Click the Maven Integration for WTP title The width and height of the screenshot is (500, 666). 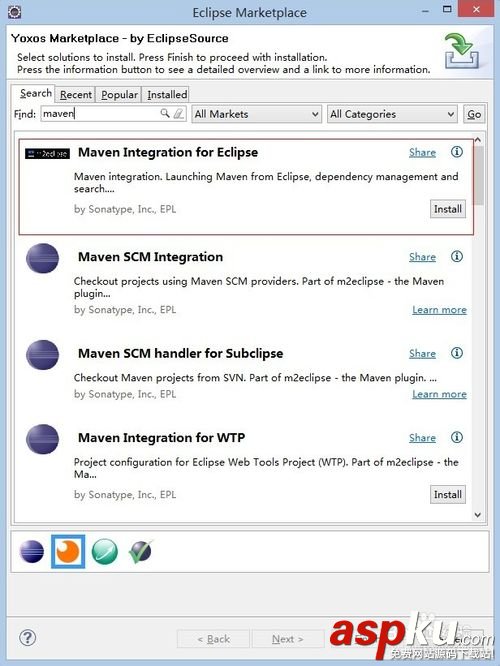pyautogui.click(x=161, y=437)
